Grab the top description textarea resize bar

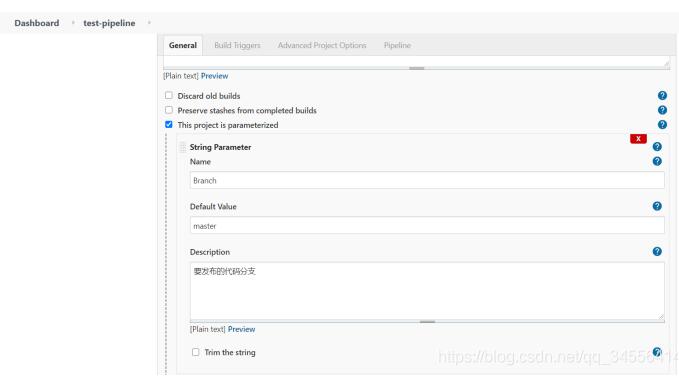417,68
